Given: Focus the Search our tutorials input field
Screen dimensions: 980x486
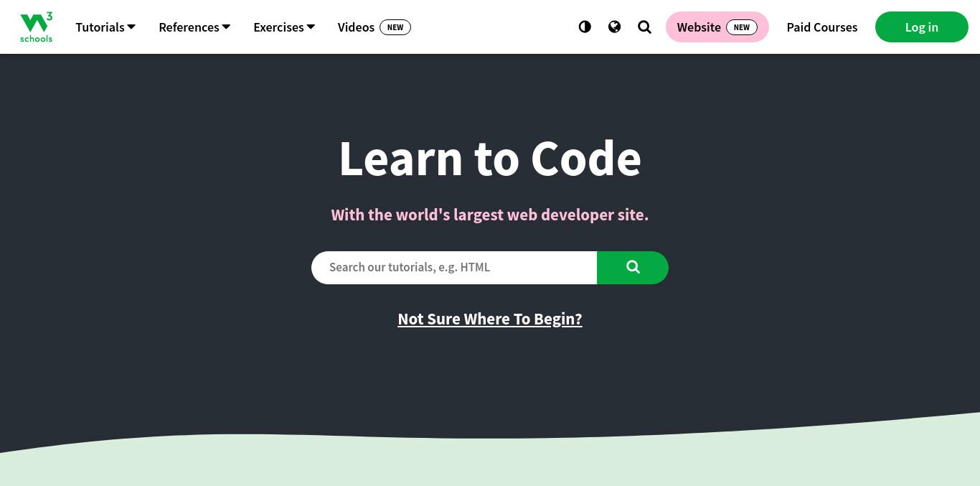Looking at the screenshot, I should point(454,268).
